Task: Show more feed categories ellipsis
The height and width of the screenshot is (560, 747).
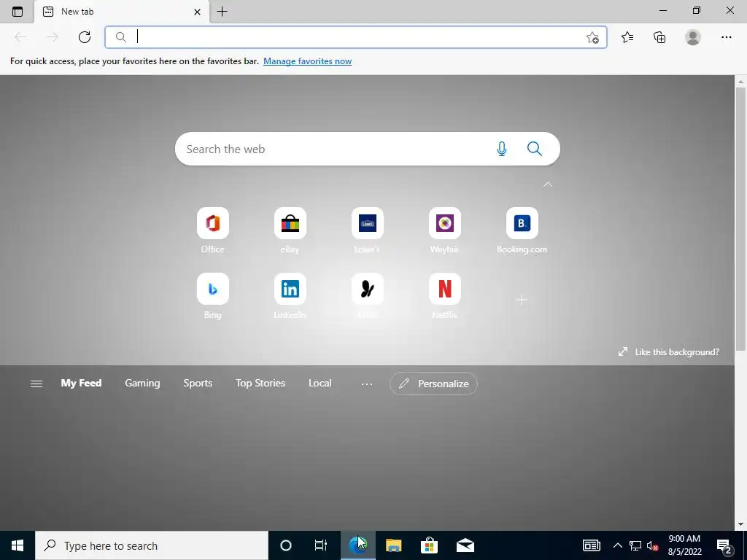Action: tap(367, 384)
